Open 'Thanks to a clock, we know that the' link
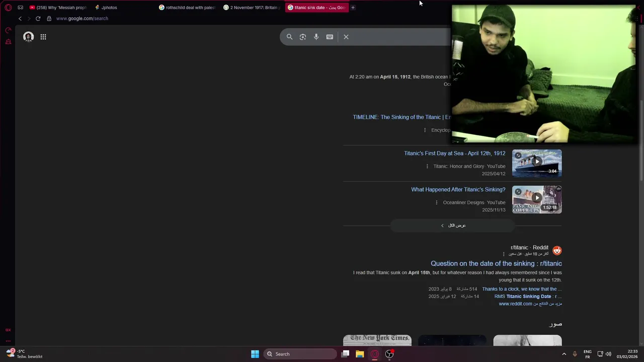Viewport: 644px width, 362px height. [522, 289]
